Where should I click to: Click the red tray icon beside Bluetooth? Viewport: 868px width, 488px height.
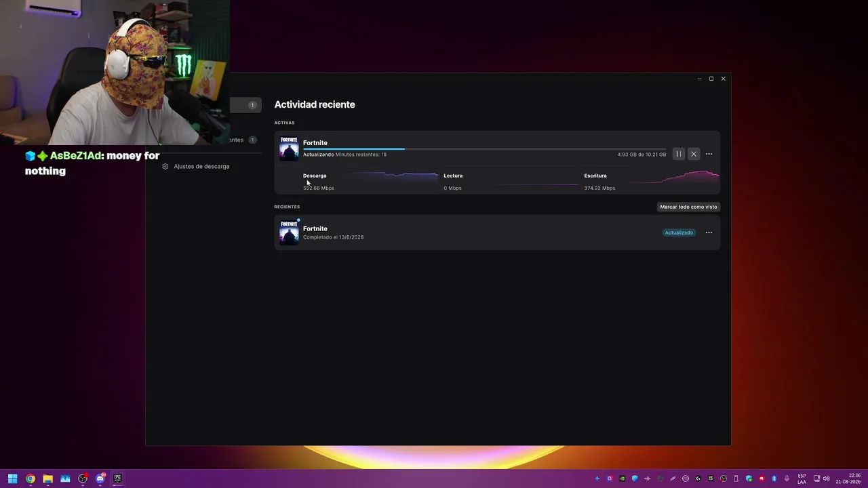pos(762,479)
